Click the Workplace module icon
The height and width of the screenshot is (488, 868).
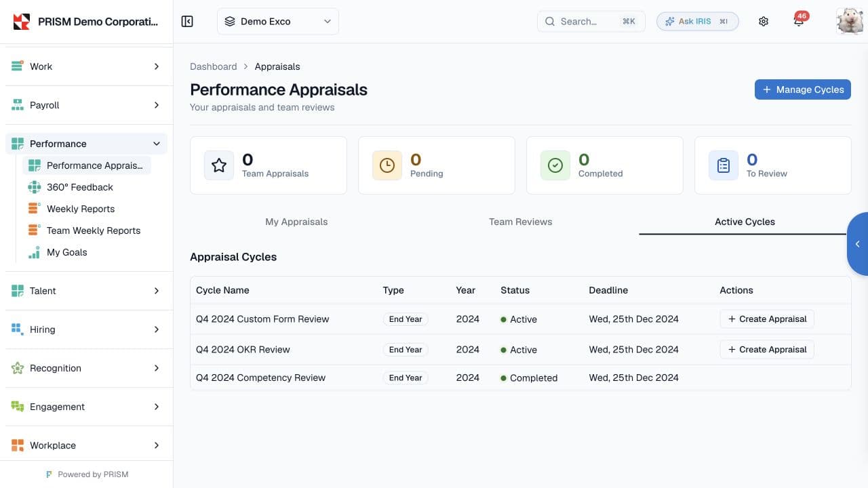click(18, 445)
